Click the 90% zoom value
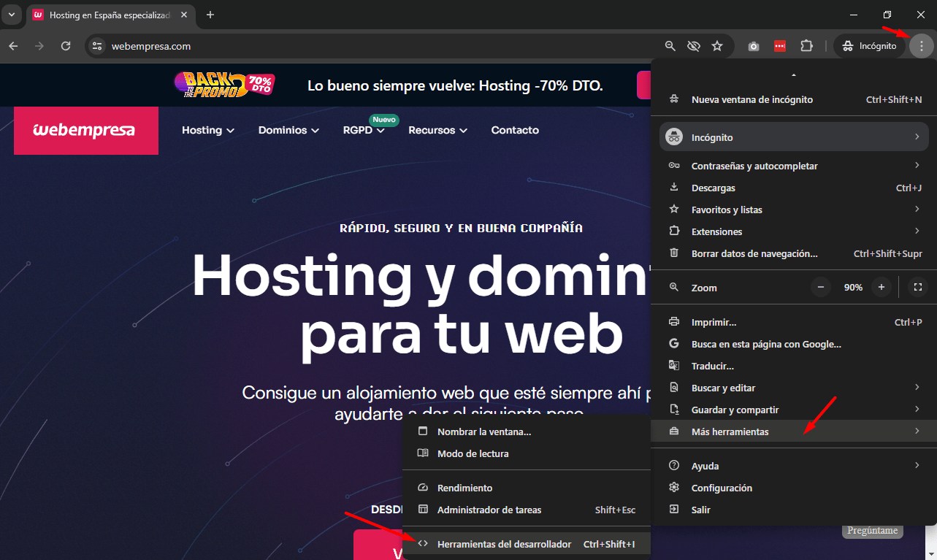The height and width of the screenshot is (560, 937). [x=853, y=288]
